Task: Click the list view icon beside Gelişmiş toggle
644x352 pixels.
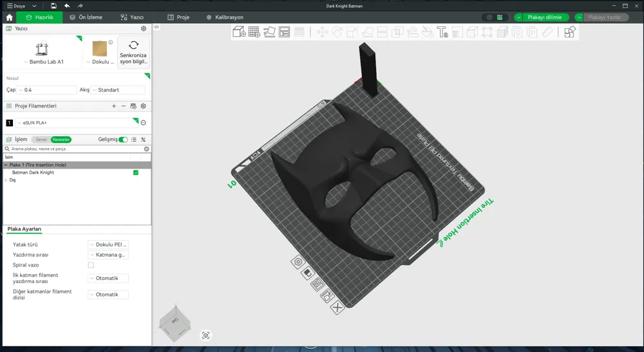Action: (x=134, y=140)
